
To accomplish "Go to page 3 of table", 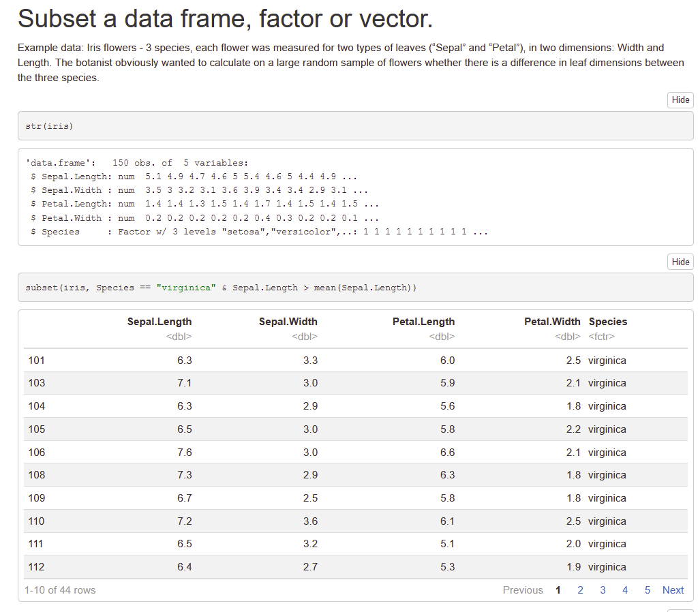I will coord(603,590).
